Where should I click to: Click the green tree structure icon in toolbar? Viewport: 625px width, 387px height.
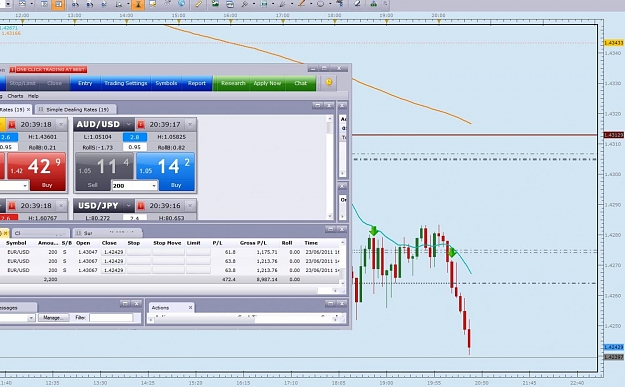[373, 4]
